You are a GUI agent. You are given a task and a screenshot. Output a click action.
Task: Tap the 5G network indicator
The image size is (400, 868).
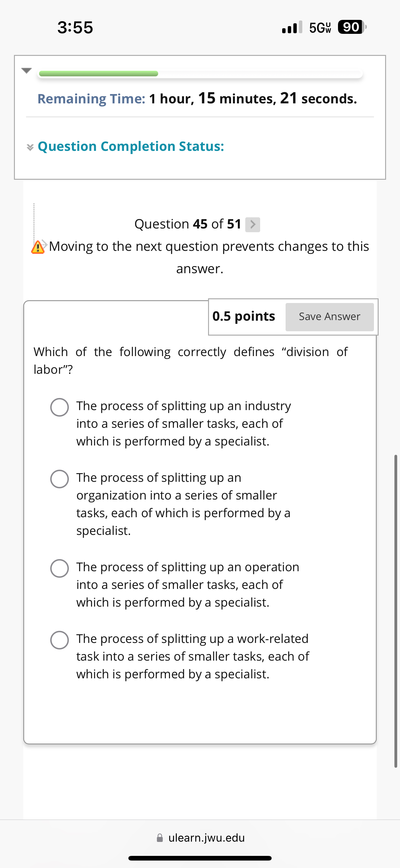[x=320, y=27]
